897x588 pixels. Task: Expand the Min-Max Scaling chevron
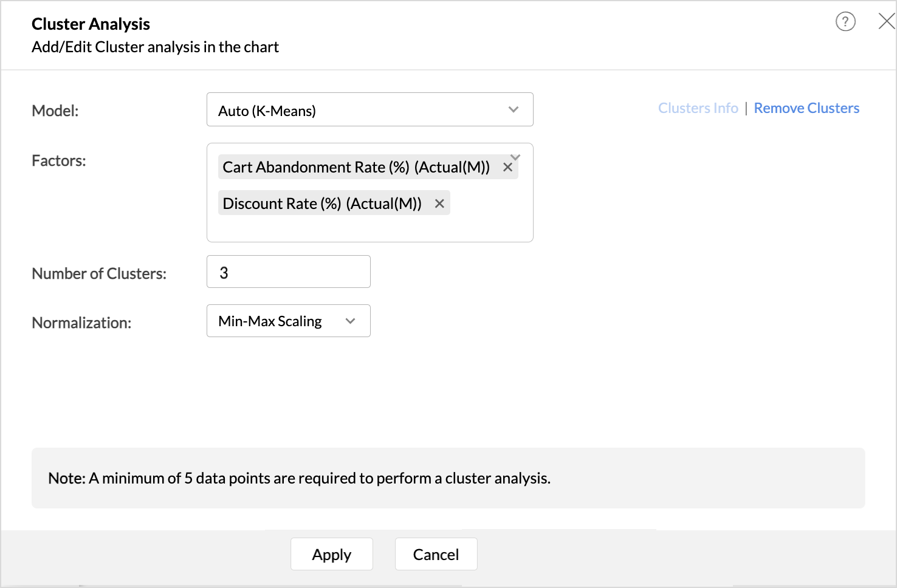(x=350, y=321)
